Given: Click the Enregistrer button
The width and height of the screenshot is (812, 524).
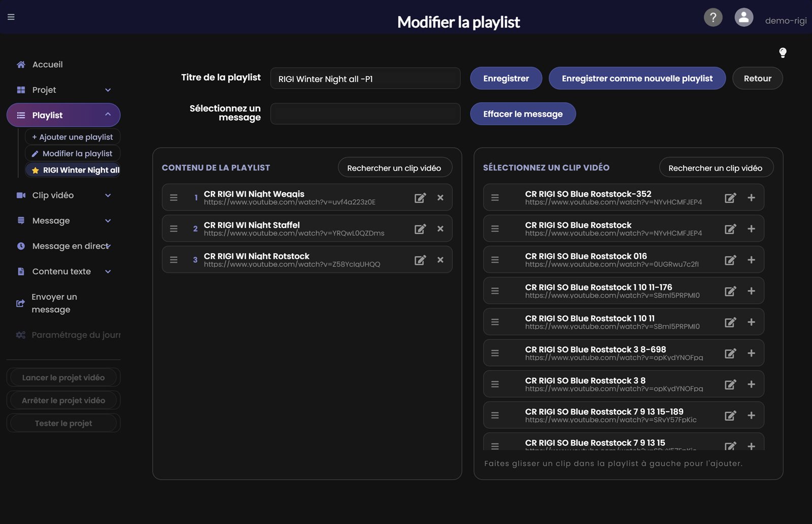Looking at the screenshot, I should (506, 78).
